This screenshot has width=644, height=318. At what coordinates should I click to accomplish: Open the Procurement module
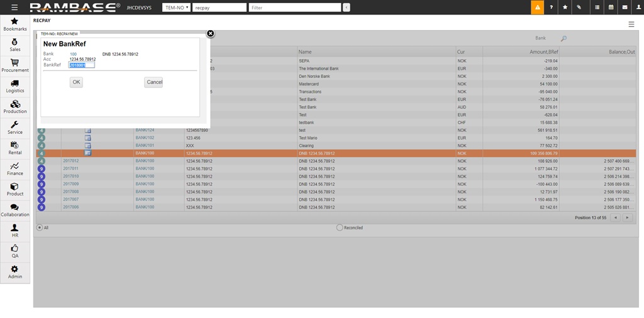coord(15,66)
